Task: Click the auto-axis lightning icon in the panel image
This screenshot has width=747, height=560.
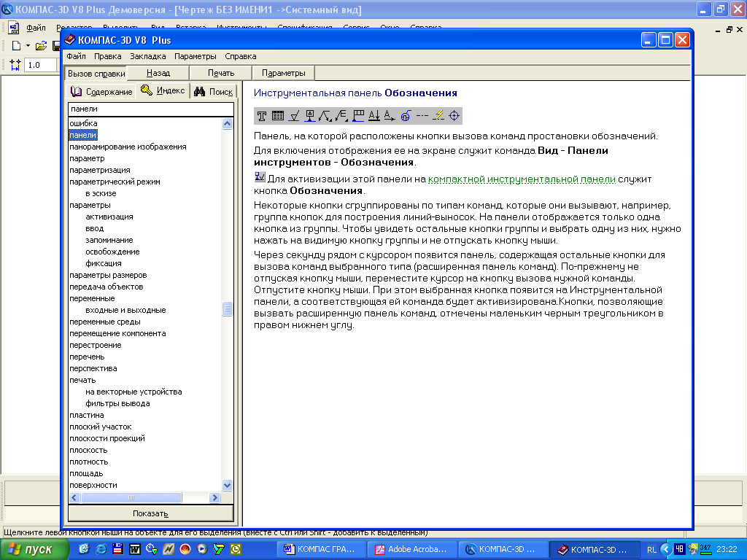Action: (438, 116)
